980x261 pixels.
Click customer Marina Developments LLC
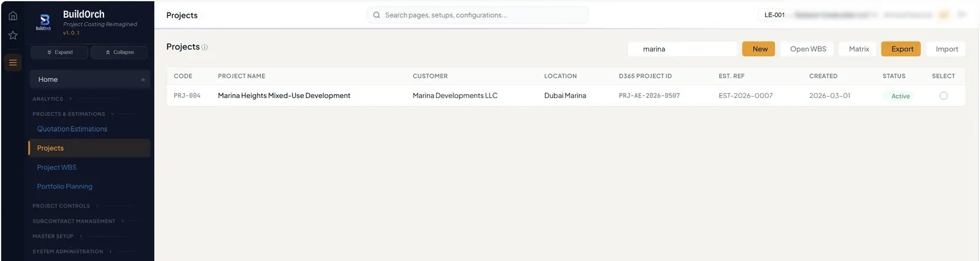(x=455, y=96)
